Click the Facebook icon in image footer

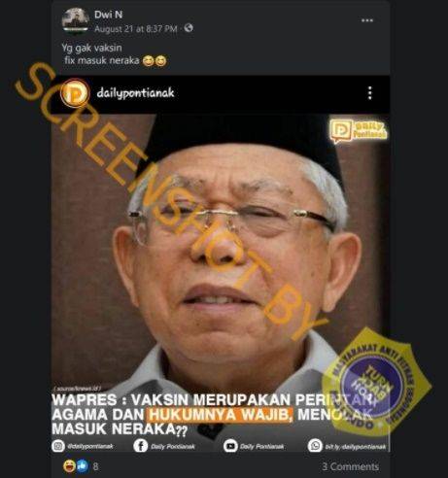[x=141, y=446]
